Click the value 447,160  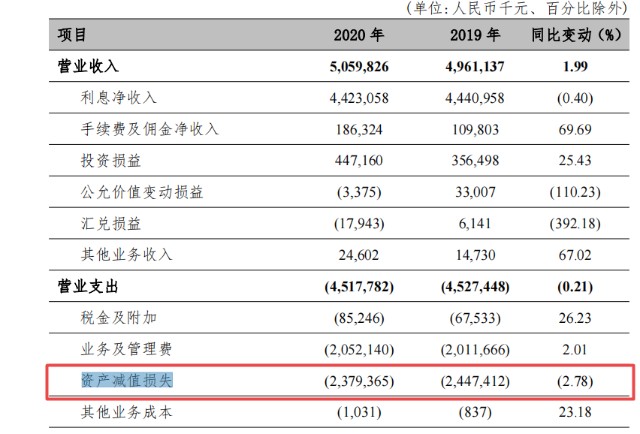pos(359,160)
